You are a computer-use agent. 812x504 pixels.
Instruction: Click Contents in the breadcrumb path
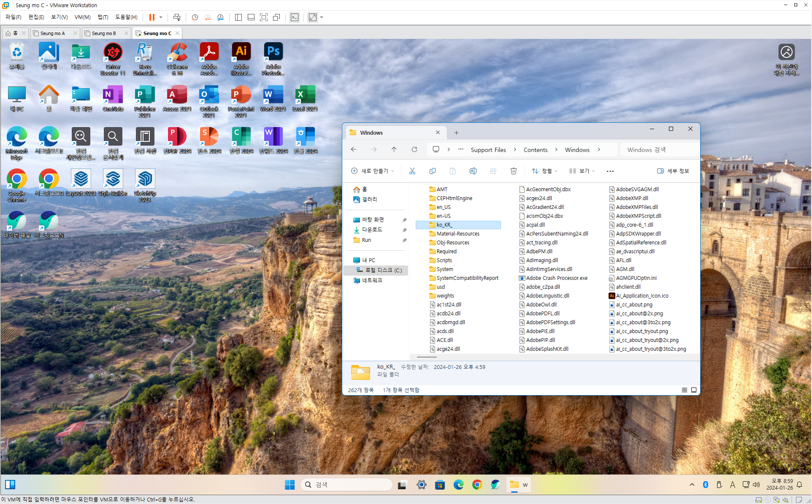(535, 150)
